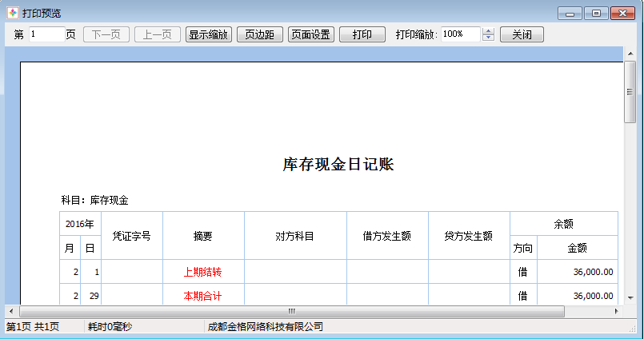Close preview using the 关闭 button

point(522,34)
